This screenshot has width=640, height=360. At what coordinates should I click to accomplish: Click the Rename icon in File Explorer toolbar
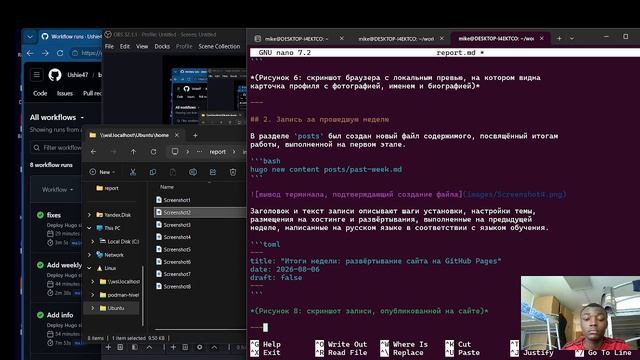[x=193, y=172]
